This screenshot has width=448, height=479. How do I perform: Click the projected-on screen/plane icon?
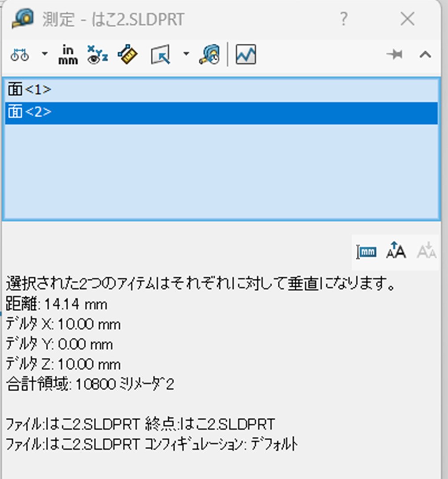coord(161,55)
